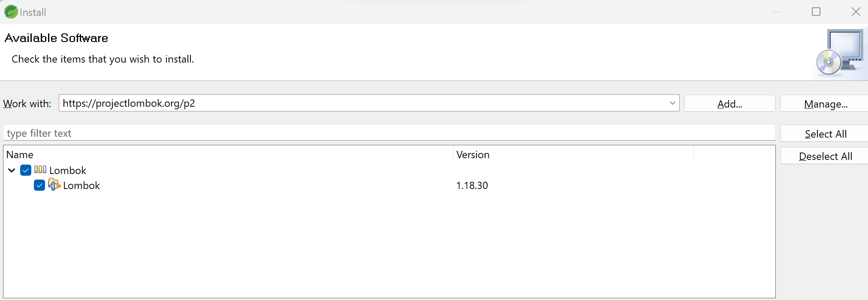Uncheck the top-level Lombok category checkbox
This screenshot has width=868, height=300.
pos(26,170)
